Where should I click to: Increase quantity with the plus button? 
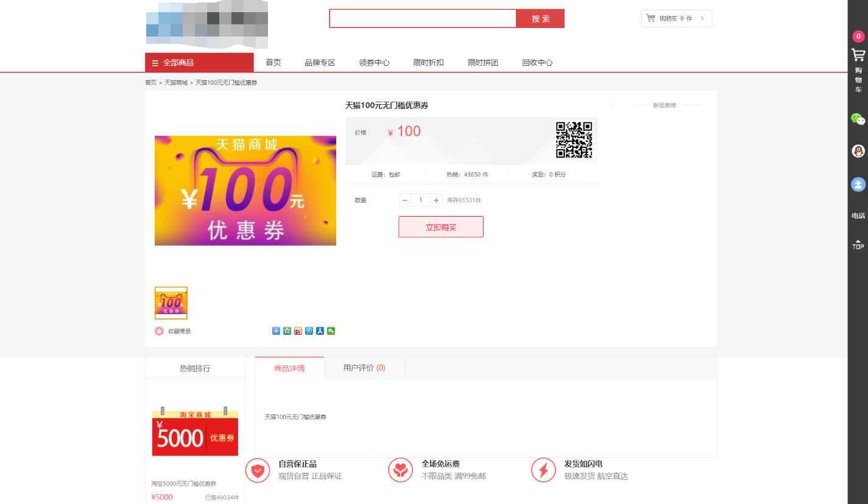pos(436,200)
